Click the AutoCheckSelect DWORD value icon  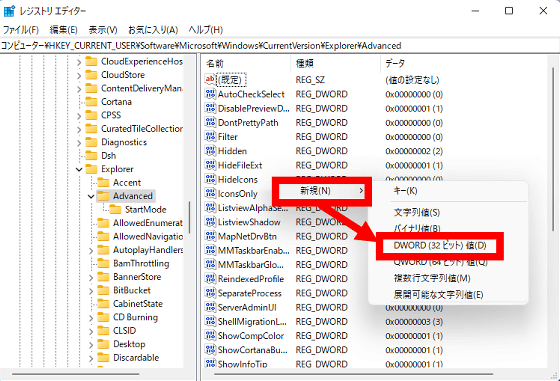tap(210, 94)
